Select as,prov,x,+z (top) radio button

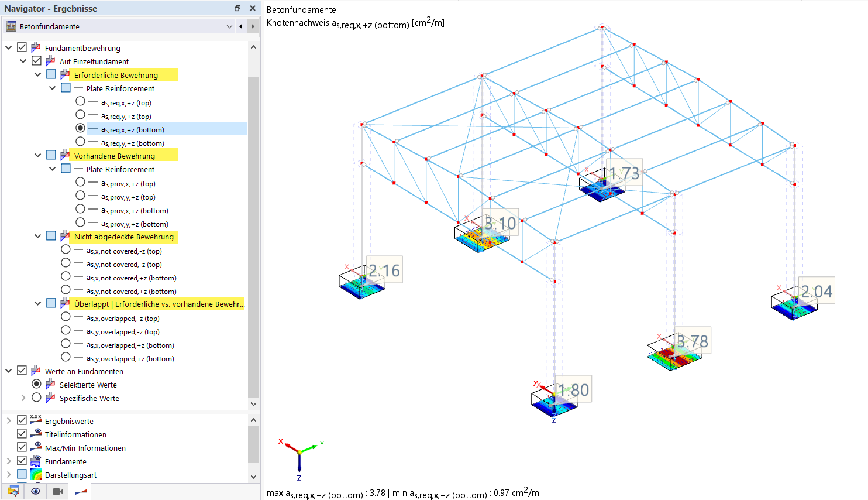(81, 182)
